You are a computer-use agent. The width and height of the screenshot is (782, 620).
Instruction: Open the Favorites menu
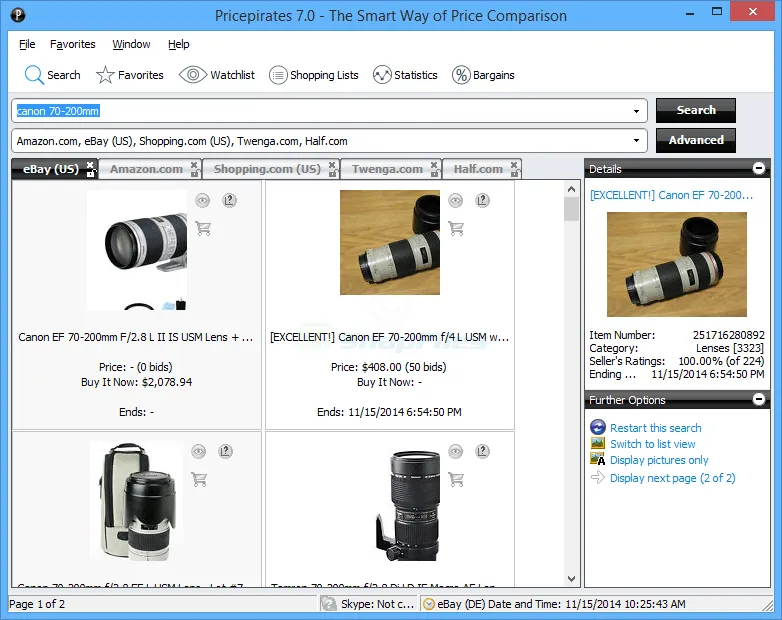click(x=72, y=44)
